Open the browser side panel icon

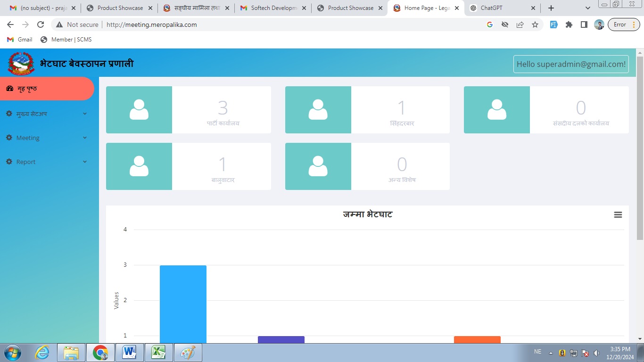584,25
